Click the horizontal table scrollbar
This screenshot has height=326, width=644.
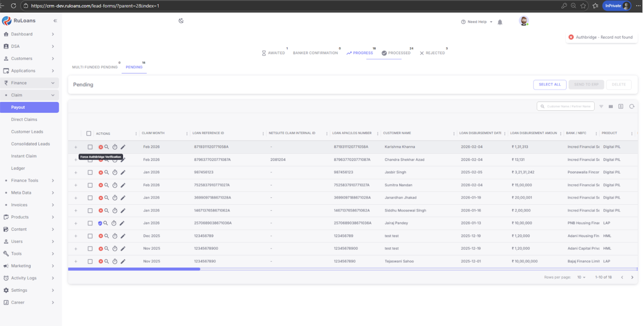(x=134, y=269)
